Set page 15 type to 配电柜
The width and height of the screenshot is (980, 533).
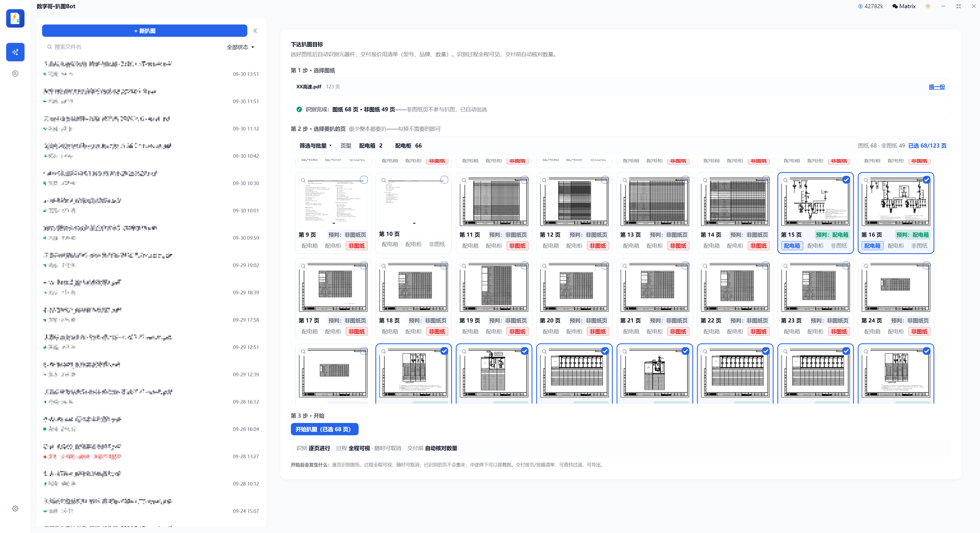click(815, 246)
